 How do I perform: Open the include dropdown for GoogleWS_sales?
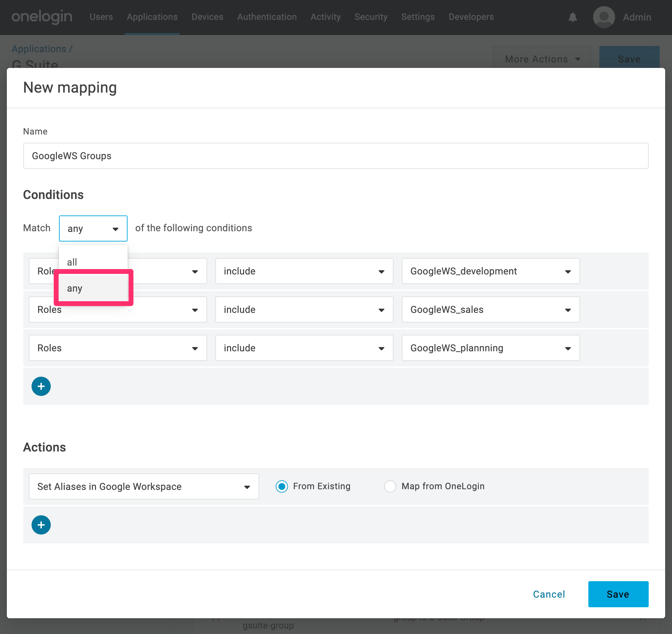coord(304,309)
